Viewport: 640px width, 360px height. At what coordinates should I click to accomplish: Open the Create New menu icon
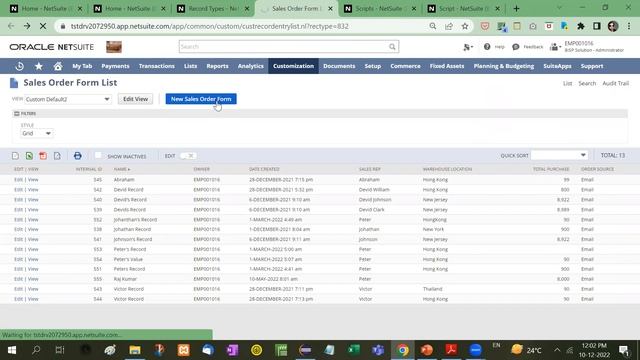pos(468,47)
